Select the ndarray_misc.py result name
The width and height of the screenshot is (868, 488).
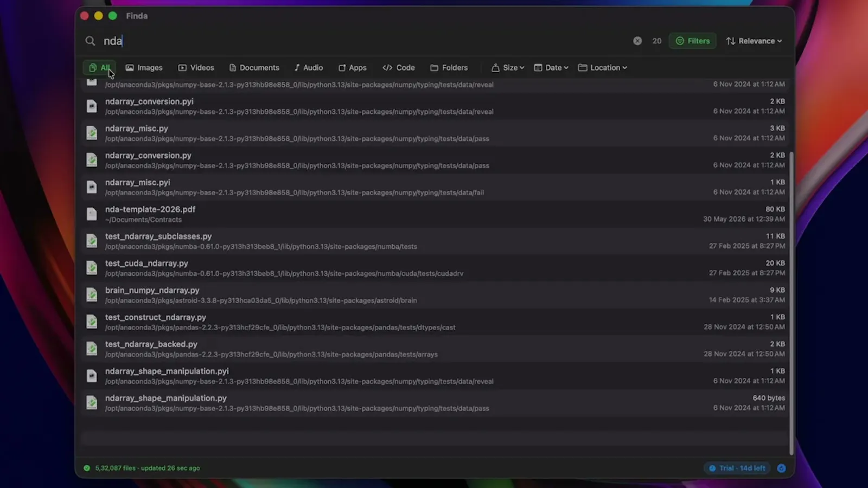pos(137,129)
